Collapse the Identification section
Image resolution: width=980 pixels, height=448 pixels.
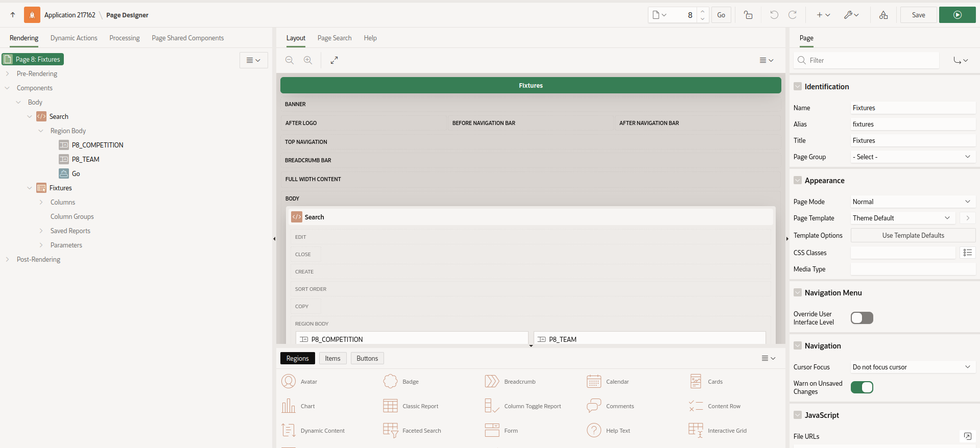pyautogui.click(x=798, y=87)
